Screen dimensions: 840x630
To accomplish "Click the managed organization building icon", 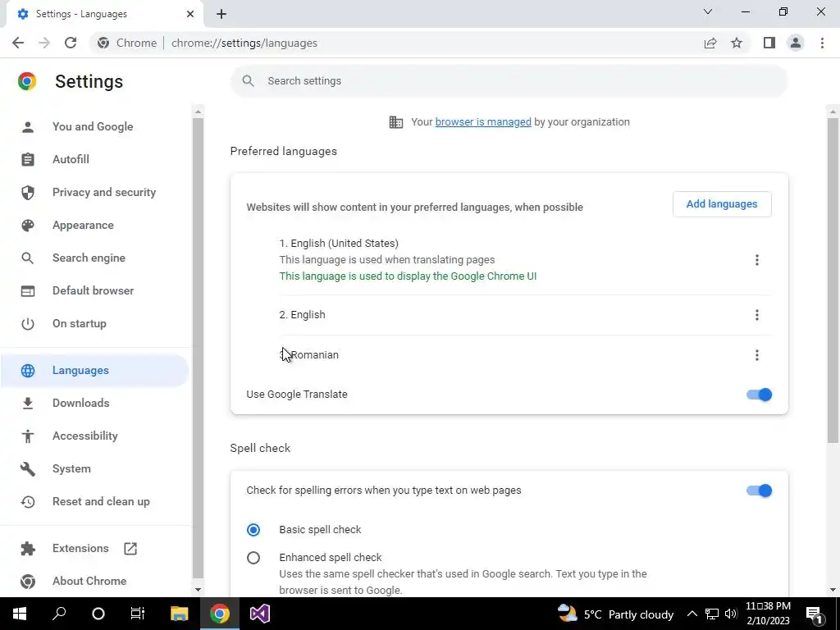I will pos(396,122).
